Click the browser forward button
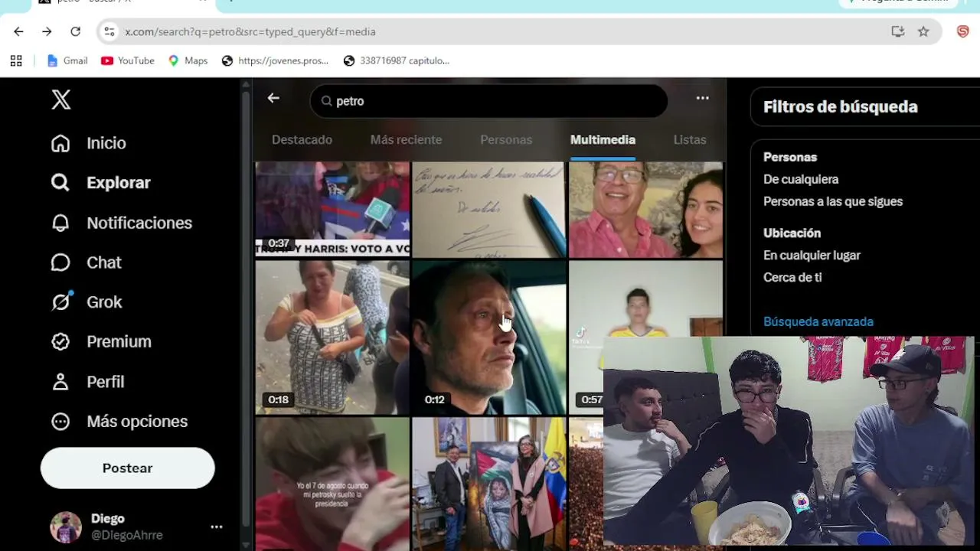The image size is (980, 551). pos(47,31)
